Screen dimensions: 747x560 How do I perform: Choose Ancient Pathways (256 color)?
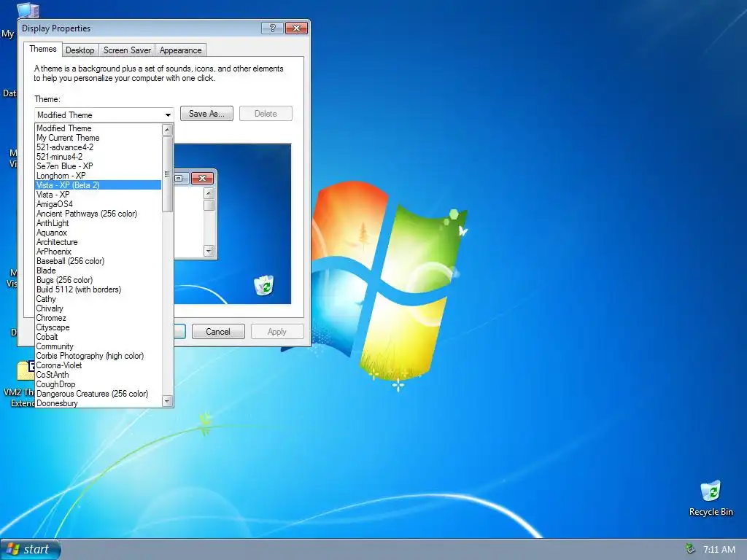tap(98, 214)
